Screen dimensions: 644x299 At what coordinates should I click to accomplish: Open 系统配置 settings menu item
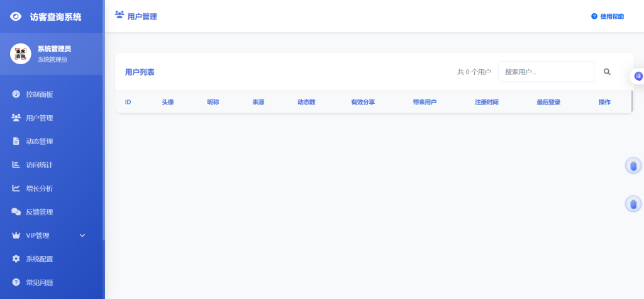click(40, 259)
